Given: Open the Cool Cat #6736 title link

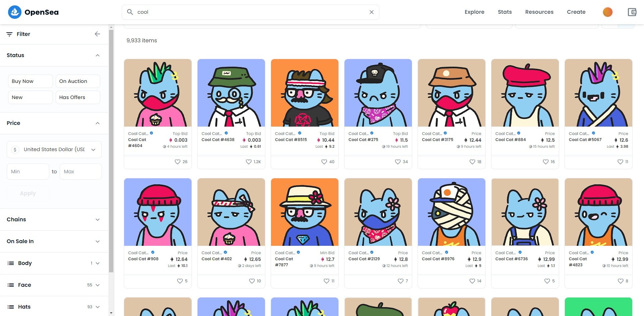Looking at the screenshot, I should click(x=512, y=259).
